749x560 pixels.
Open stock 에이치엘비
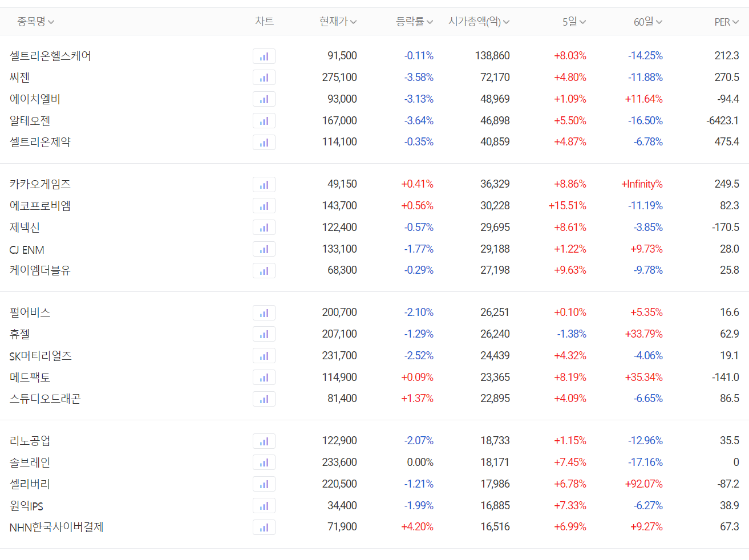(35, 99)
